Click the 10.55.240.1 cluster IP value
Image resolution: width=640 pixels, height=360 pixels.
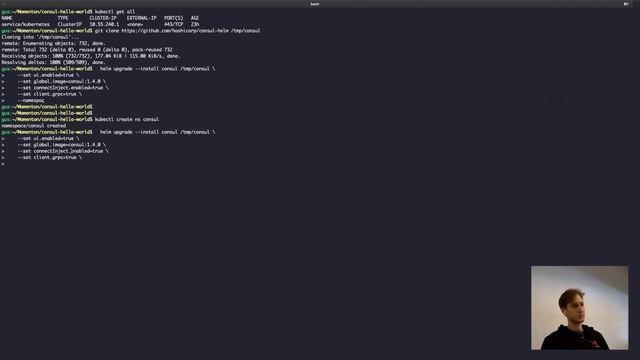coord(104,24)
